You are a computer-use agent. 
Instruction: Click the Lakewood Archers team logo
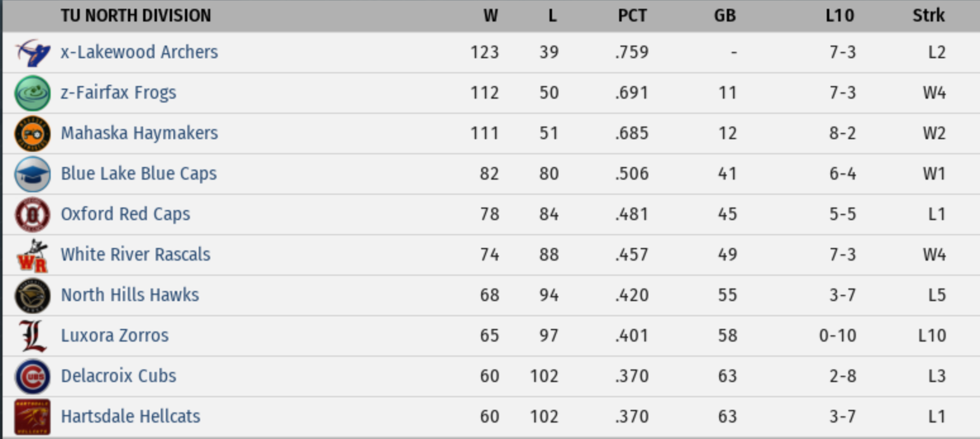coord(33,53)
